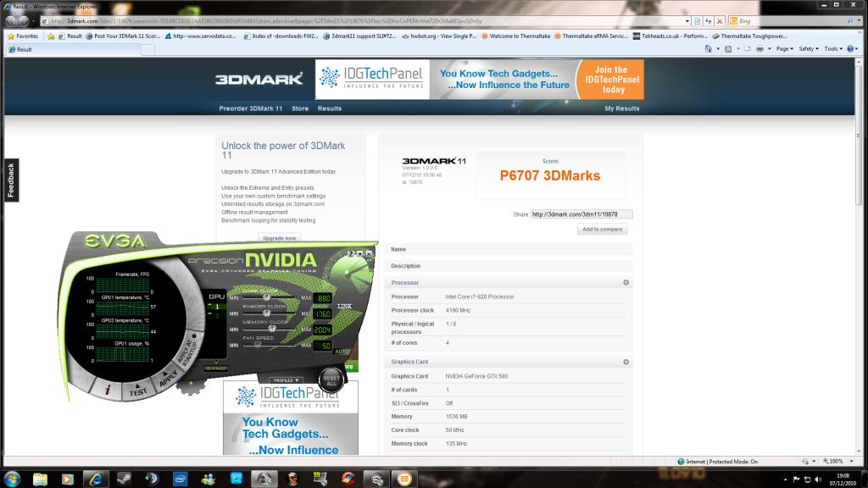Click the TEST button in EVGA Precision
868x488 pixels.
coord(138,389)
